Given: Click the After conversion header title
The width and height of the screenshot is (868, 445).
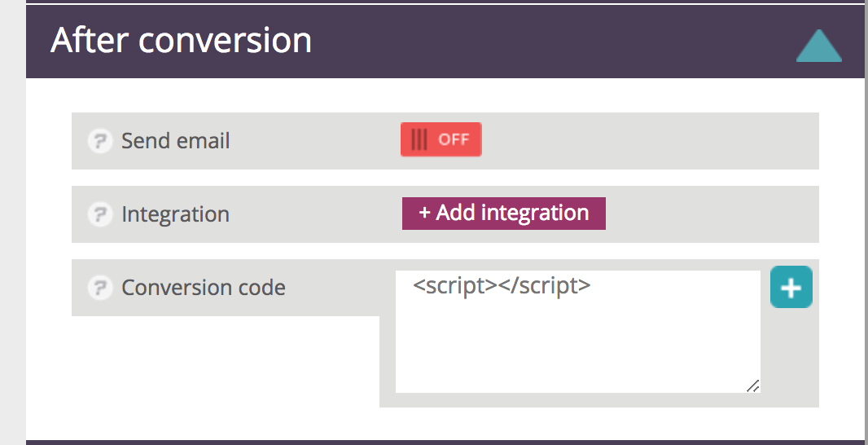Looking at the screenshot, I should coord(181,41).
